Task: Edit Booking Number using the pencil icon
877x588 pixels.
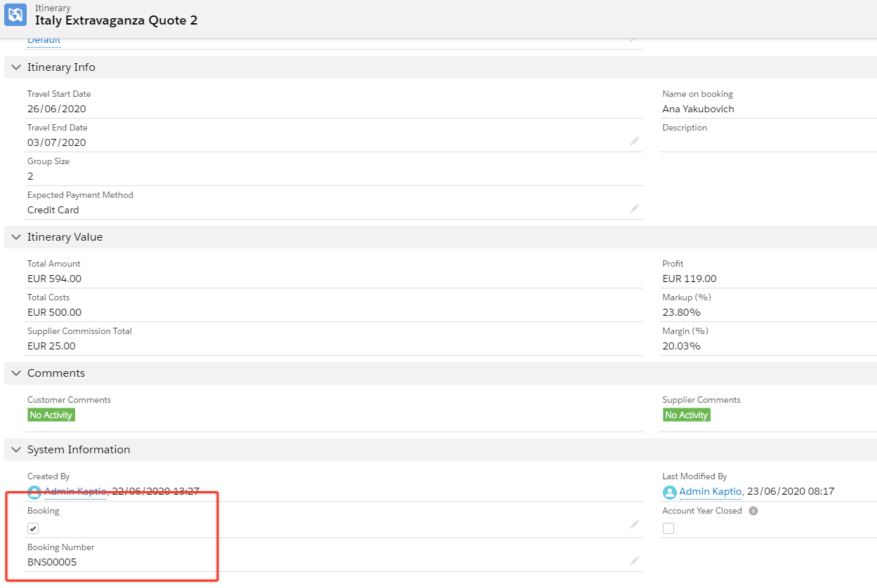Action: click(x=634, y=559)
